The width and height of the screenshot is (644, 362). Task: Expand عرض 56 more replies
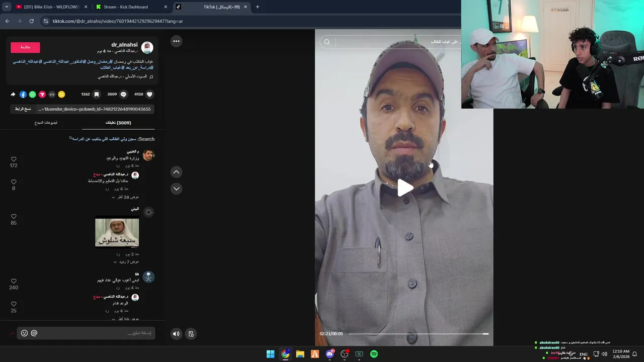(x=125, y=319)
